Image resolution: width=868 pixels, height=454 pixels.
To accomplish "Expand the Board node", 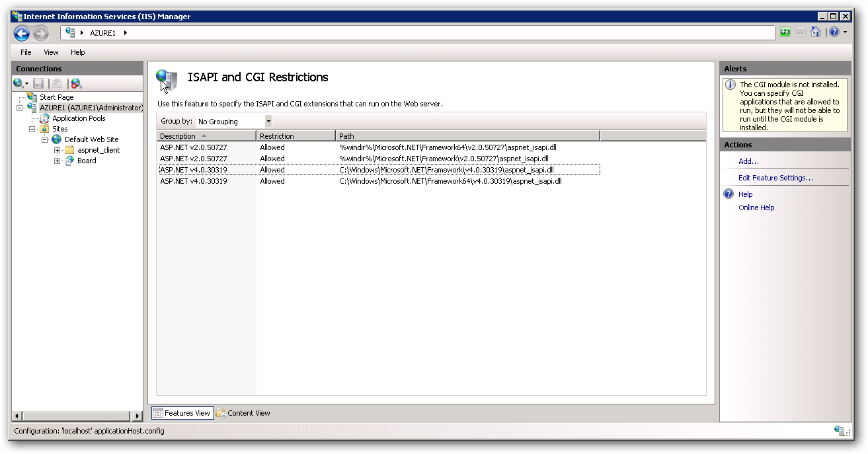I will tap(57, 161).
